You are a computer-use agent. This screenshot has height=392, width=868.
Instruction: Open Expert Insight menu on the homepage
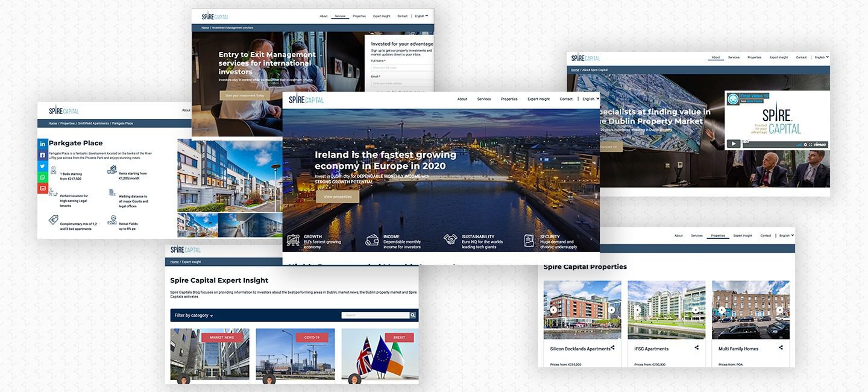click(x=539, y=99)
